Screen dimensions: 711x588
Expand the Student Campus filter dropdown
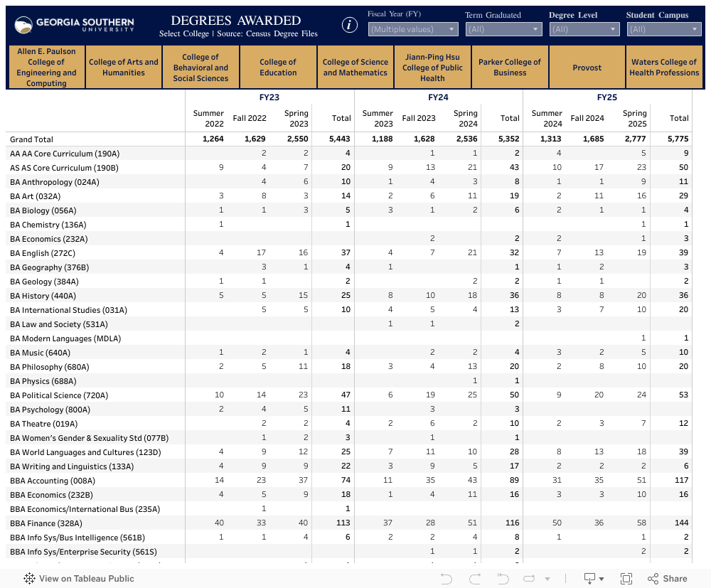(x=664, y=29)
